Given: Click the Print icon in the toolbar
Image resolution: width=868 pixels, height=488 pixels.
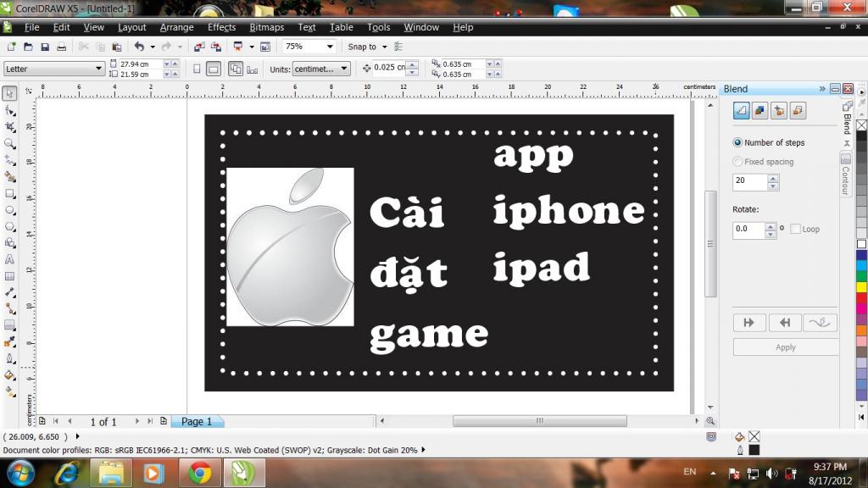Looking at the screenshot, I should [x=63, y=47].
